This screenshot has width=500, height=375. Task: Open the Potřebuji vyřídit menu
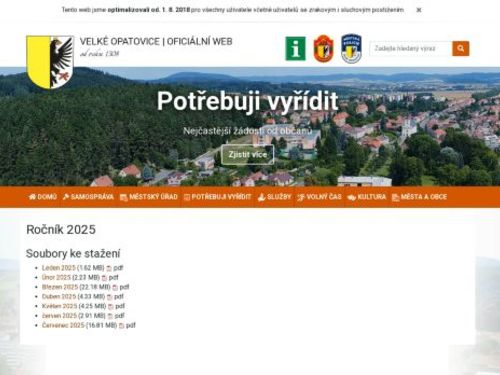(217, 197)
